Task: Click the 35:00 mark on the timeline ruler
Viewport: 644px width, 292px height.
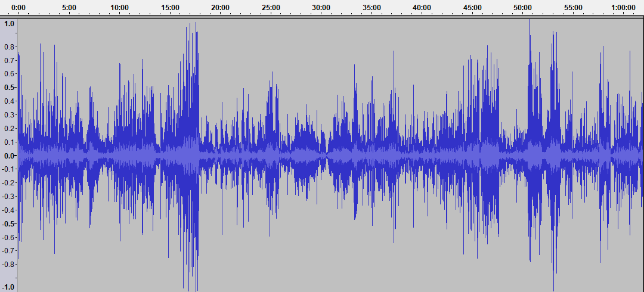Action: [371, 7]
